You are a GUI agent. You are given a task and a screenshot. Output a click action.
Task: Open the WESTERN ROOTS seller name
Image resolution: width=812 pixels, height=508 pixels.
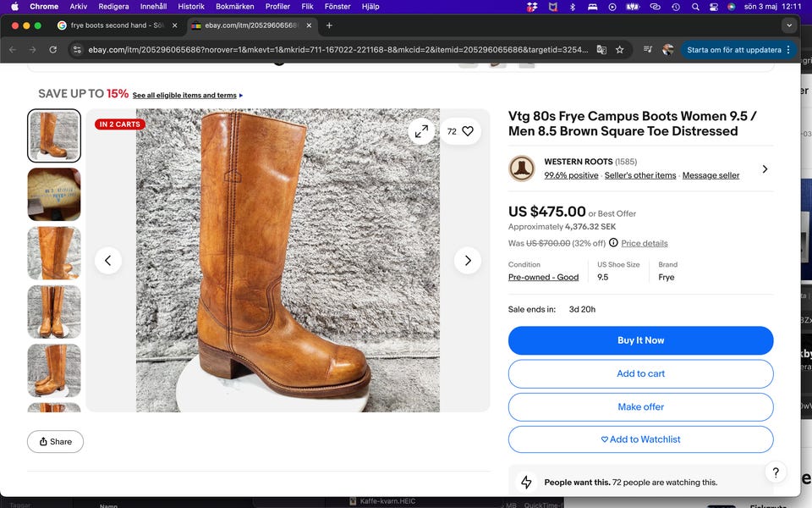578,162
